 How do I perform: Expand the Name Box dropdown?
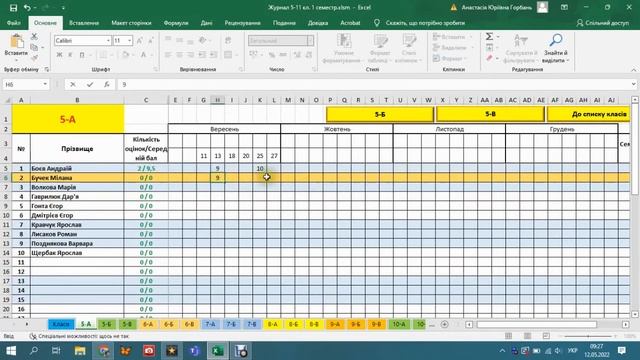[x=45, y=84]
